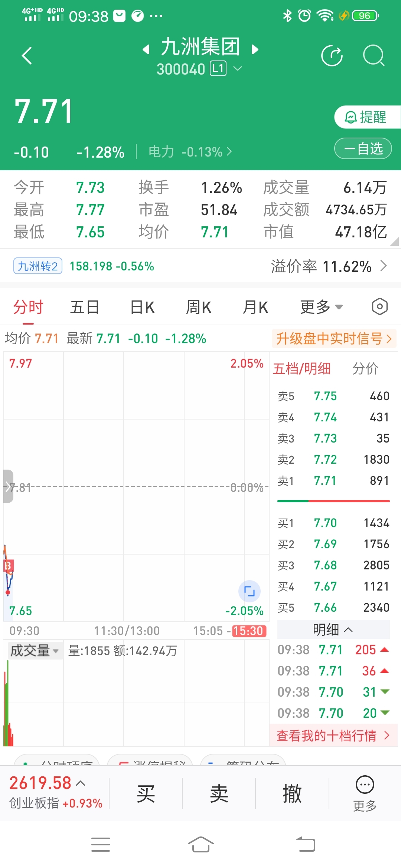Screen dimensions: 401x868
Task: Tap the 换手 1.26% value
Action: 221,188
